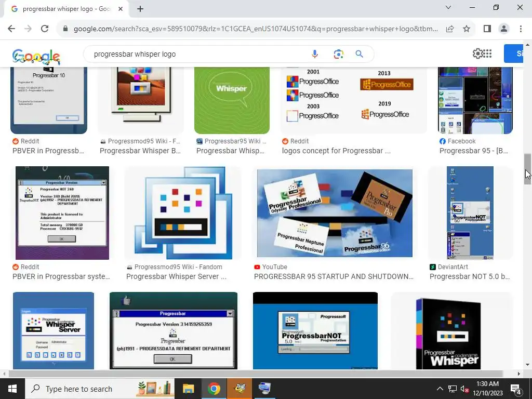Click the computer monitor taskbar app icon
Screen dimensions: 532x399
click(264, 389)
